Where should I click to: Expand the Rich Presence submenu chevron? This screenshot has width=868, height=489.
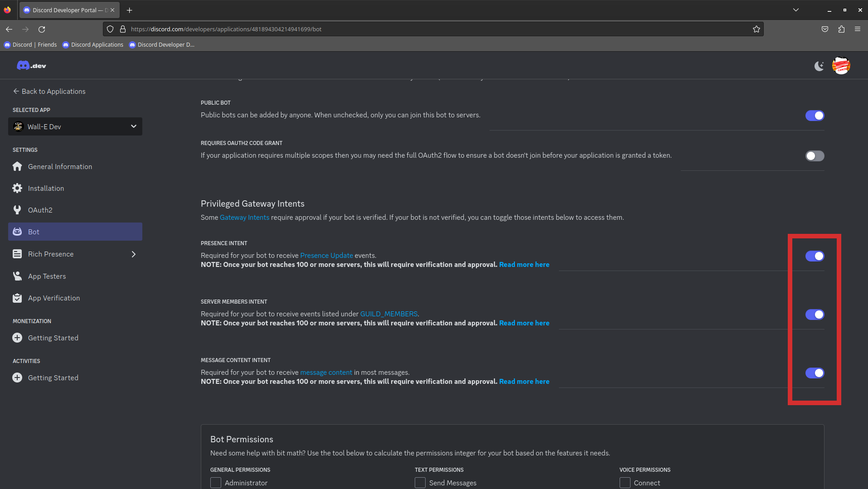tap(133, 254)
